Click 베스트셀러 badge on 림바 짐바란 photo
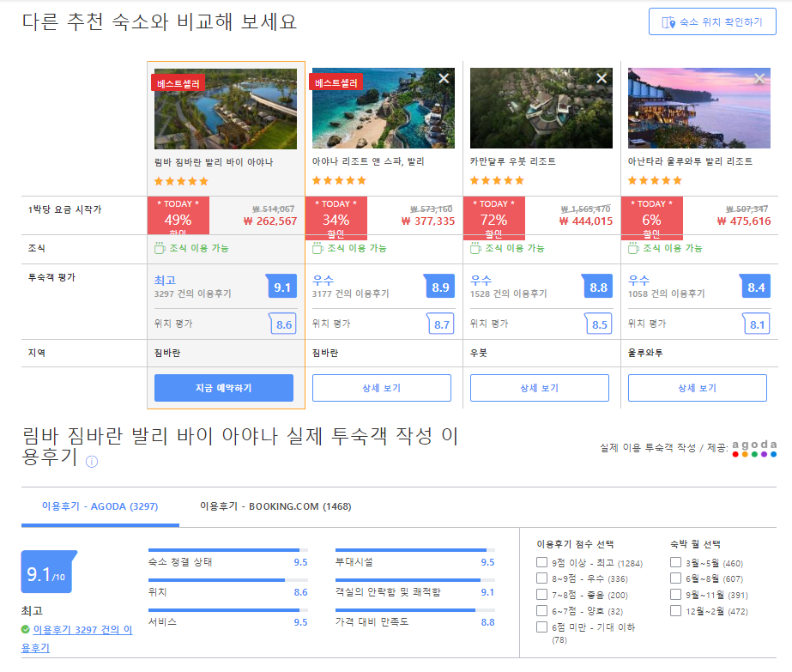Image resolution: width=792 pixels, height=672 pixels. tap(178, 83)
